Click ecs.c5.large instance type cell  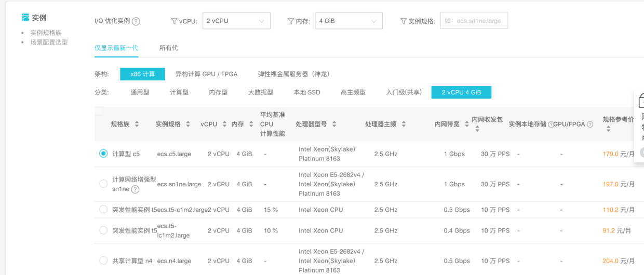pos(174,154)
